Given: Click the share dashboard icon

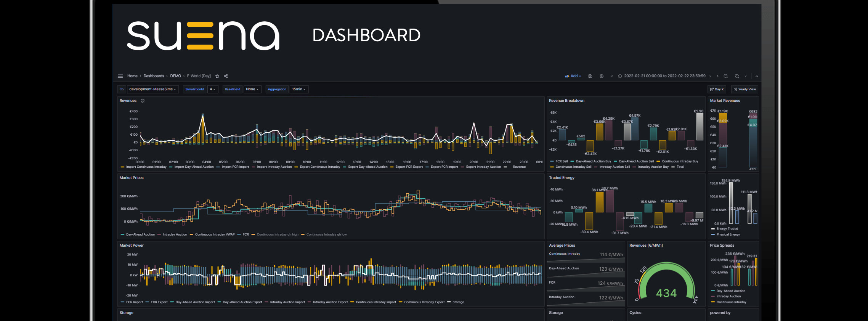Looking at the screenshot, I should pyautogui.click(x=226, y=76).
